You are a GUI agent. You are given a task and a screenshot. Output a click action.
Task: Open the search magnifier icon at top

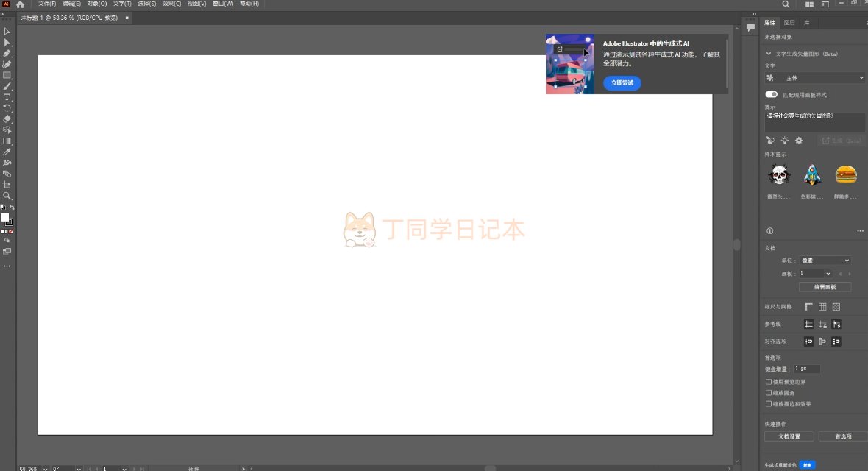(786, 4)
